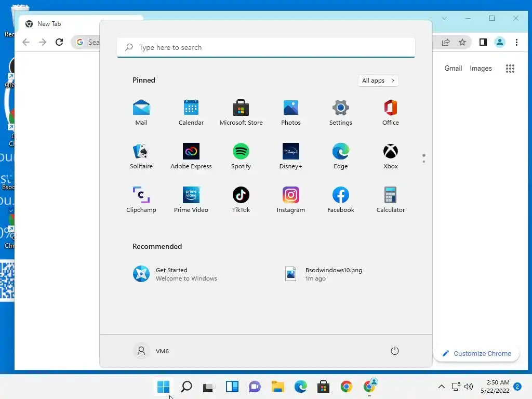The image size is (532, 399).
Task: Open the volume control in tray
Action: [469, 387]
